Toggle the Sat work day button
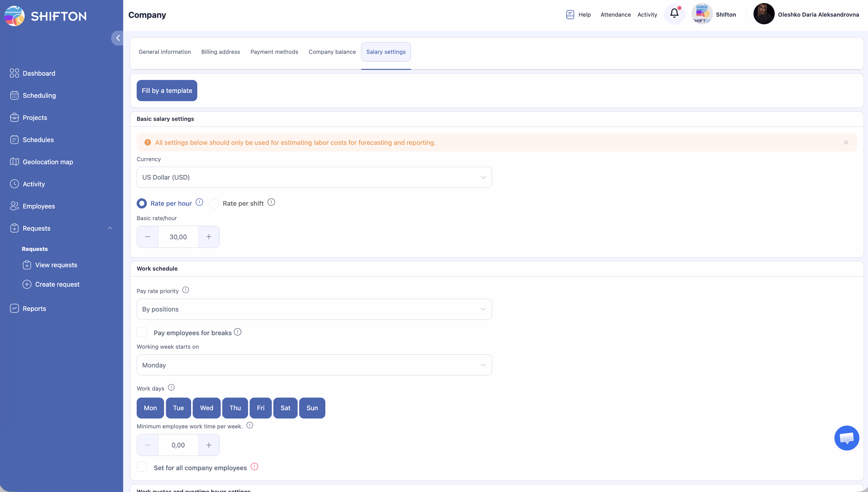Image resolution: width=868 pixels, height=492 pixels. [285, 408]
